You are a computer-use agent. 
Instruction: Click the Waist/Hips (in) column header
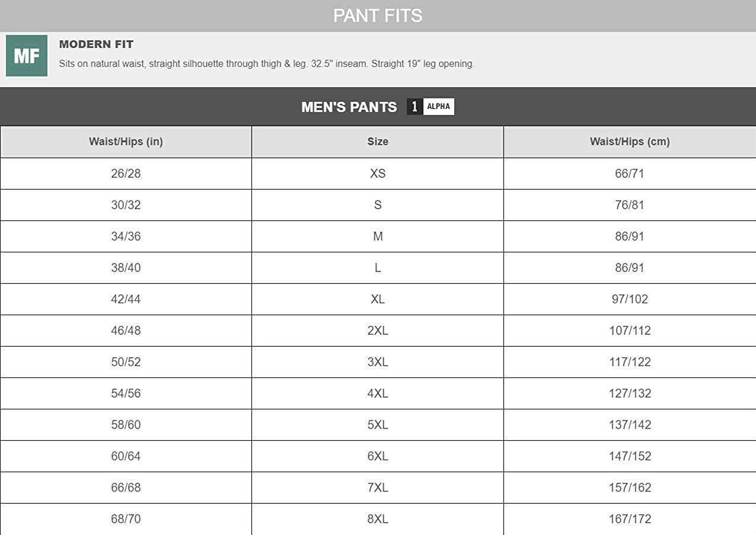tap(126, 142)
